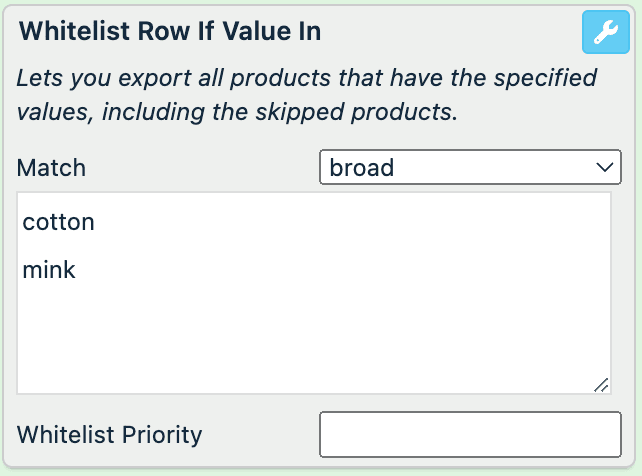Click the "mink" entry in the values box
Image resolution: width=642 pixels, height=476 pixels.
[49, 269]
